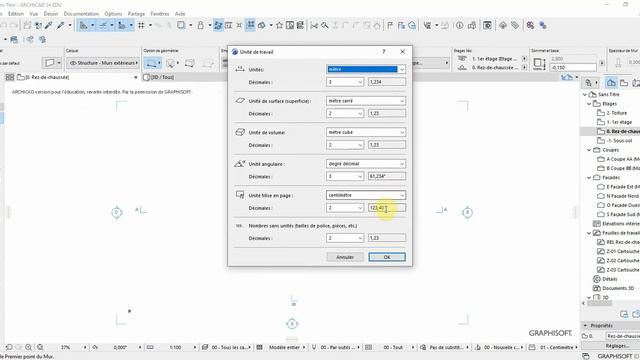Click the blue teamwork users icon
The height and width of the screenshot is (360, 640).
[x=543, y=25]
